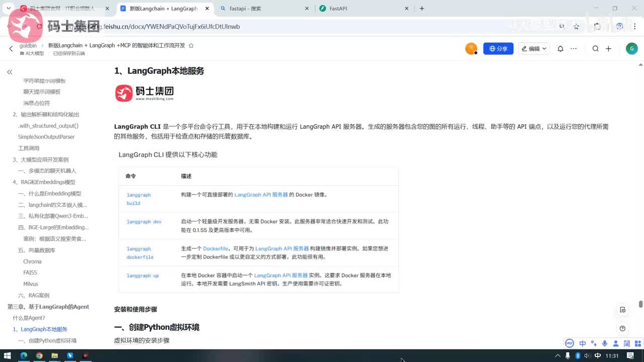Viewport: 644px width, 362px height.
Task: Open the goldbin breadcrumb link
Action: tap(28, 45)
